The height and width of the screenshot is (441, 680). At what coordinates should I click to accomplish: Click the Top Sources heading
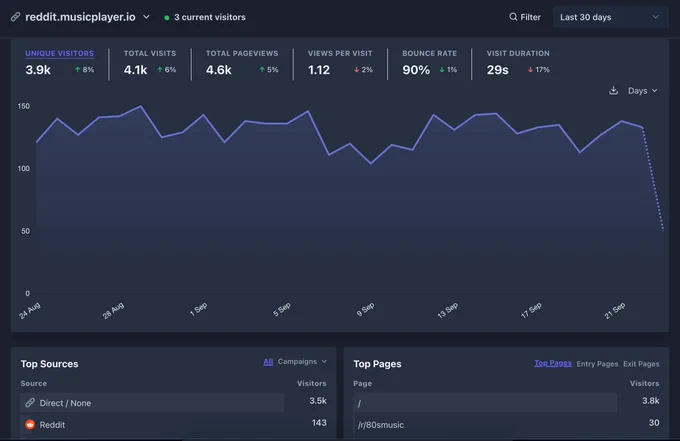tap(49, 364)
